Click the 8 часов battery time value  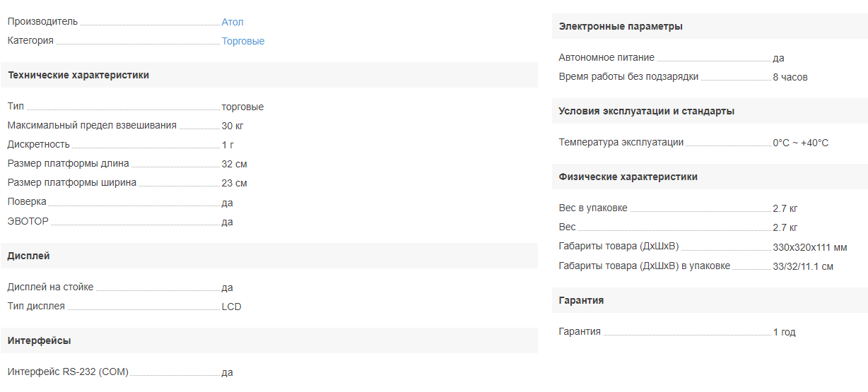click(790, 77)
